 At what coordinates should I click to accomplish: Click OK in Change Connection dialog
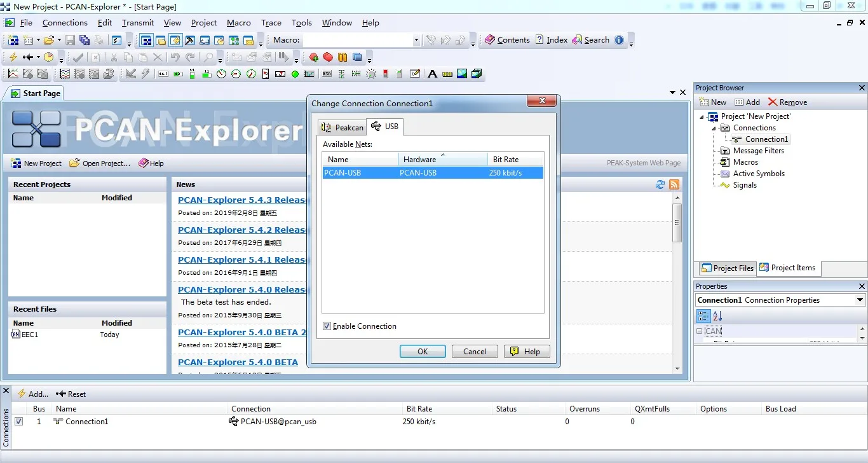(423, 352)
